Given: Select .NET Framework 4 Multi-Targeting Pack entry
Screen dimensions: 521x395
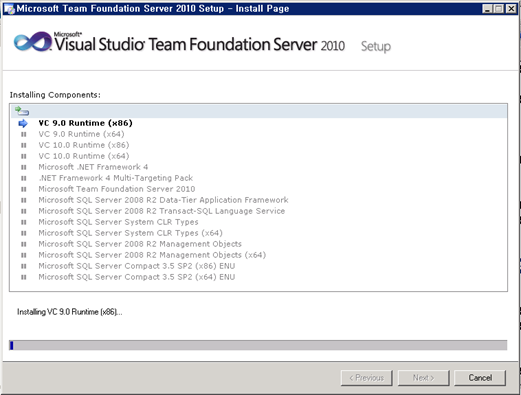Looking at the screenshot, I should pyautogui.click(x=116, y=178).
